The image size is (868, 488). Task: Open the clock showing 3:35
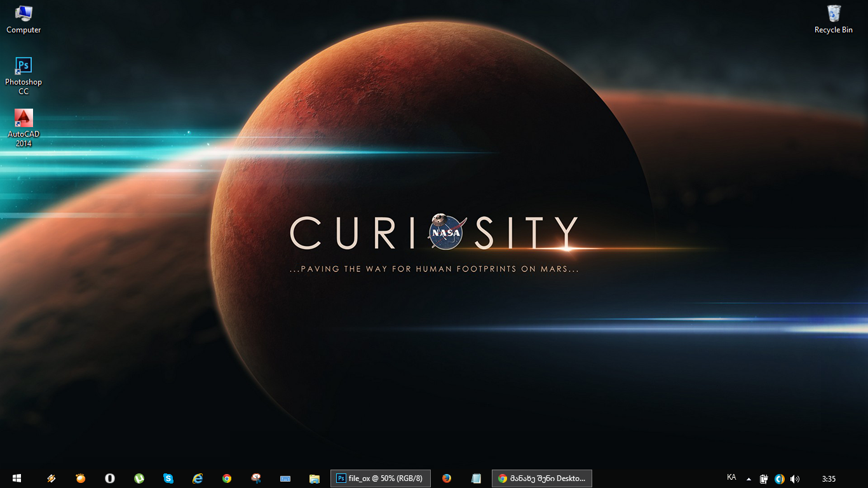point(829,479)
